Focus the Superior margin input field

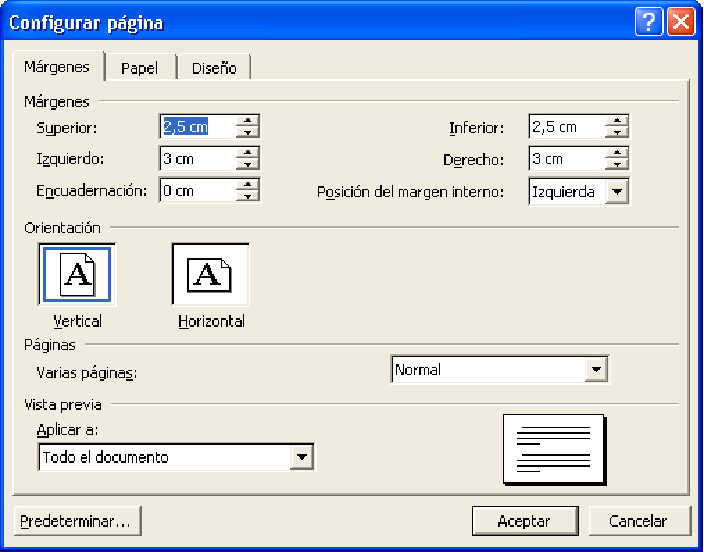(x=198, y=127)
